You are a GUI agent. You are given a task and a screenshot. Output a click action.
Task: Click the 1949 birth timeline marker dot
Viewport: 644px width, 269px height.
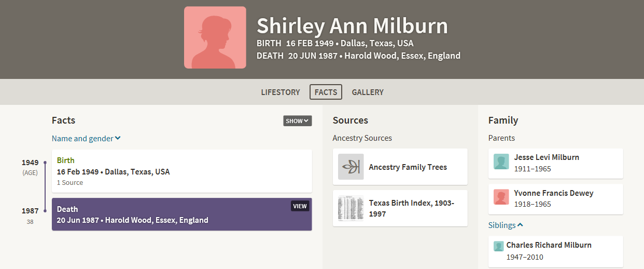[45, 163]
